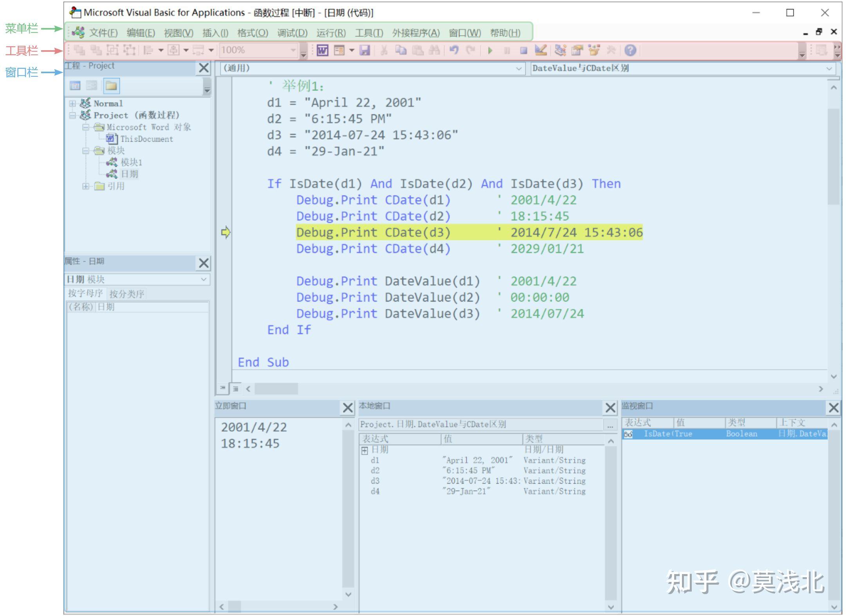Screen dimensions: 846x616
Task: Open the Object Browser from the toolbar
Action: (595, 50)
